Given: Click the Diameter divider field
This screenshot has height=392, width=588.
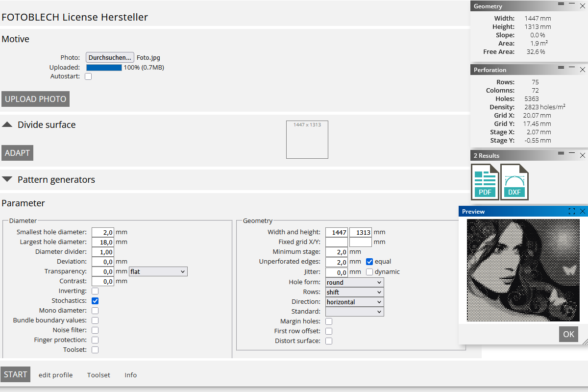Looking at the screenshot, I should click(x=103, y=252).
